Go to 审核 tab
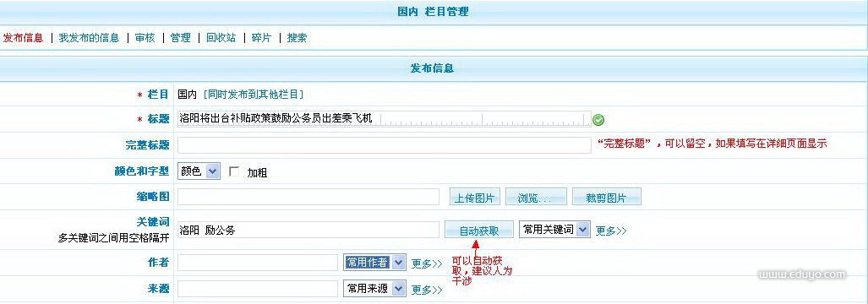 point(145,38)
